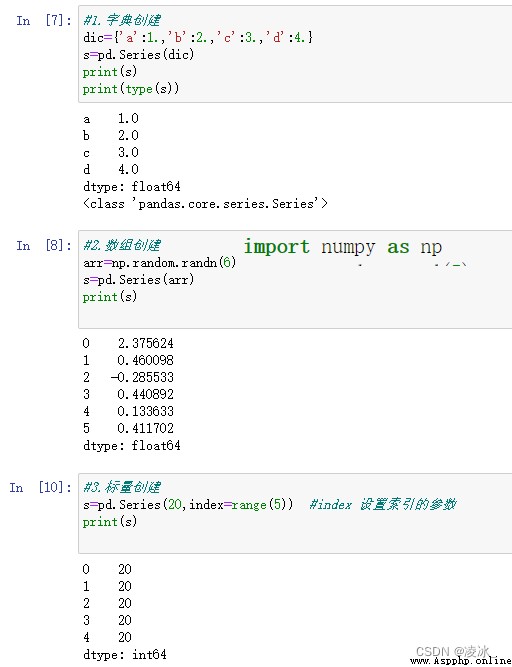Image resolution: width=512 pixels, height=667 pixels.
Task: Click the In [10] cell prompt
Action: pos(41,487)
